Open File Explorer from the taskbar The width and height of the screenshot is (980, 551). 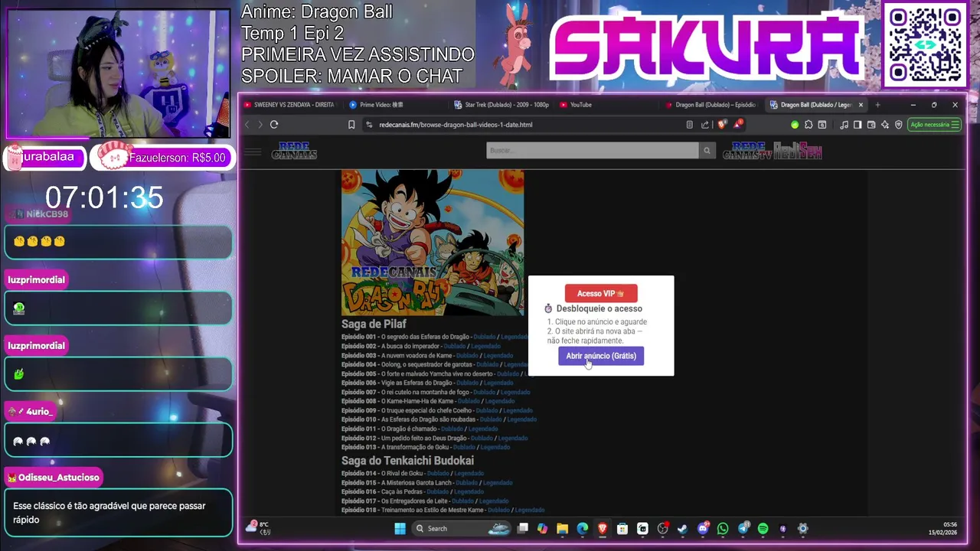(563, 529)
